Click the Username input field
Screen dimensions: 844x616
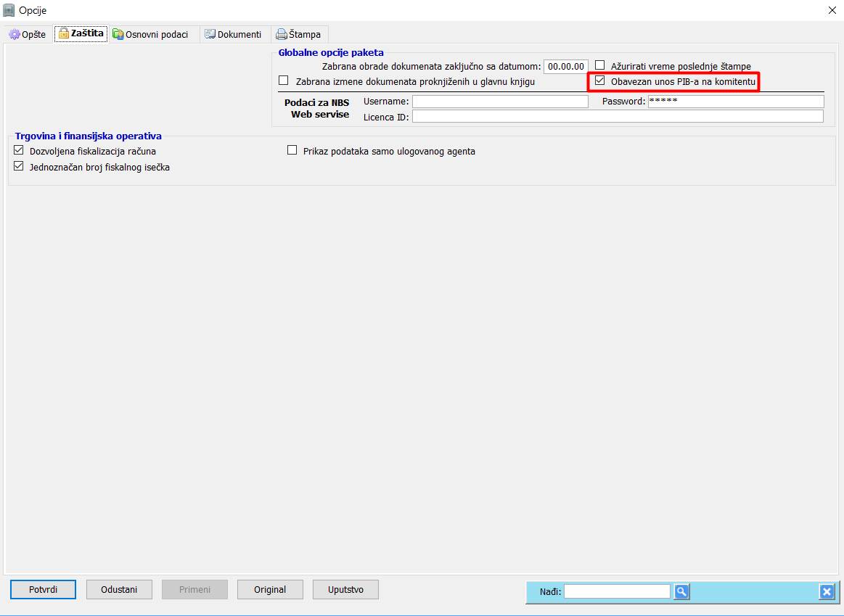coord(500,101)
